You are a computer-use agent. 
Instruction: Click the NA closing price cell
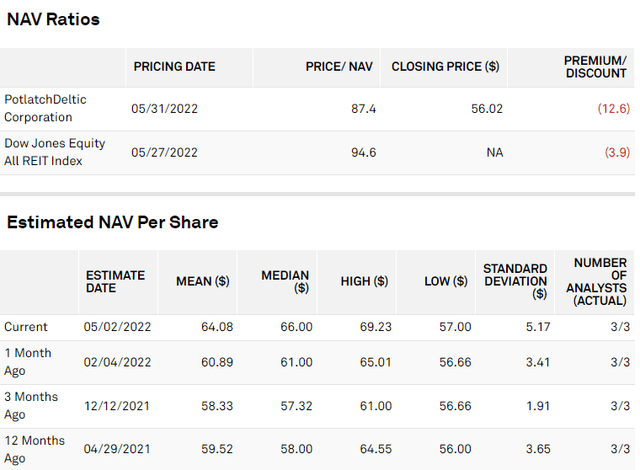494,153
